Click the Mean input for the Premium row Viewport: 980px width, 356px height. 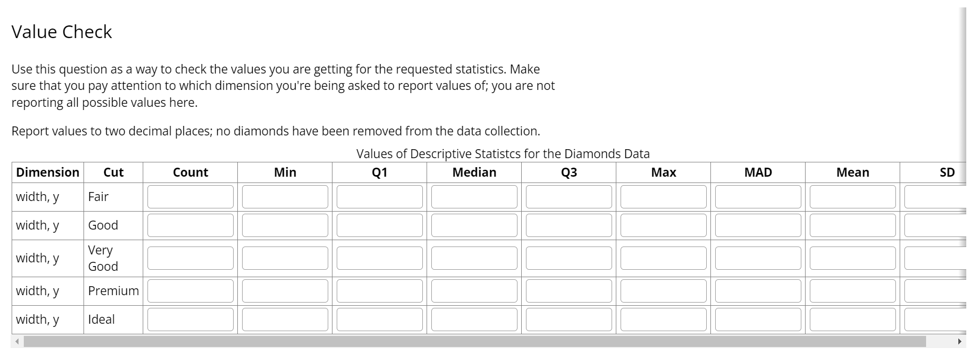(852, 291)
